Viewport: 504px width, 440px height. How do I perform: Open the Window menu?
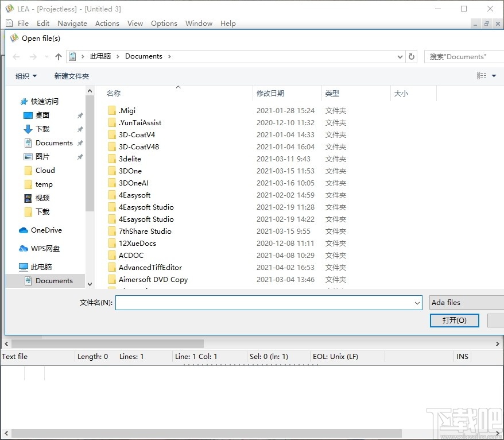tap(199, 24)
